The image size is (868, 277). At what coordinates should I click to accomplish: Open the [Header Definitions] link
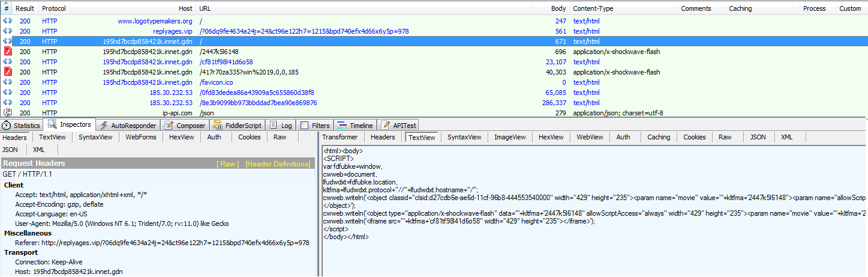(x=278, y=163)
